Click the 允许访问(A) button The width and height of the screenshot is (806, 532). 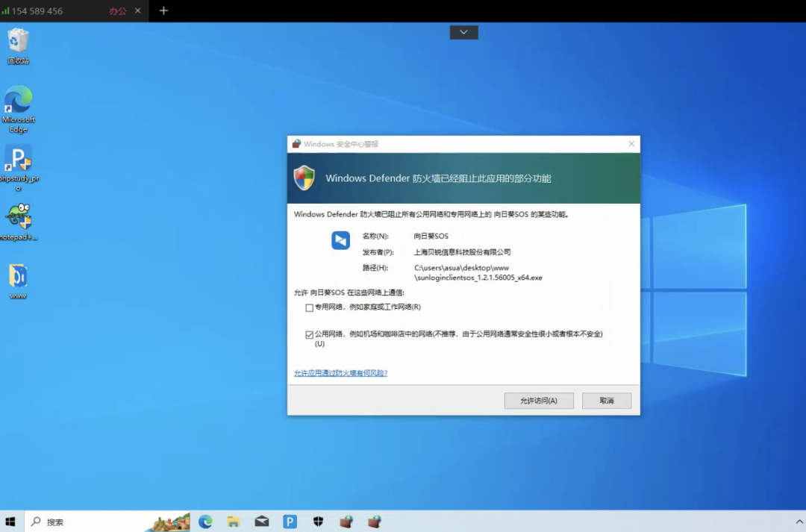click(x=539, y=401)
